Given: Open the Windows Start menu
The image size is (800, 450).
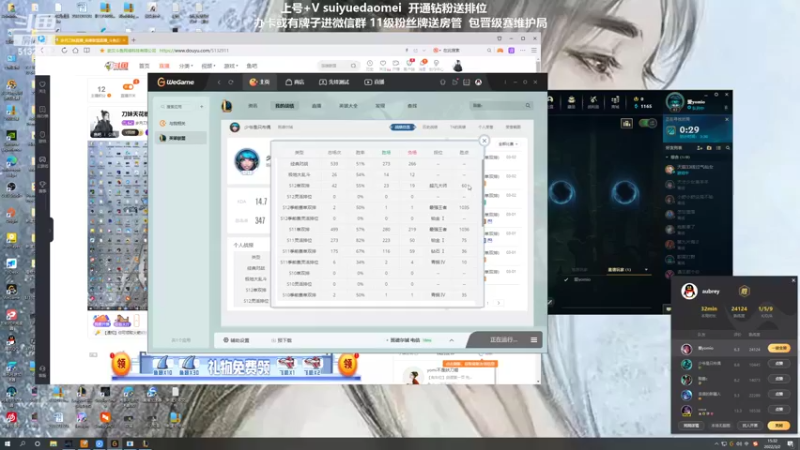Looking at the screenshot, I should pos(7,444).
